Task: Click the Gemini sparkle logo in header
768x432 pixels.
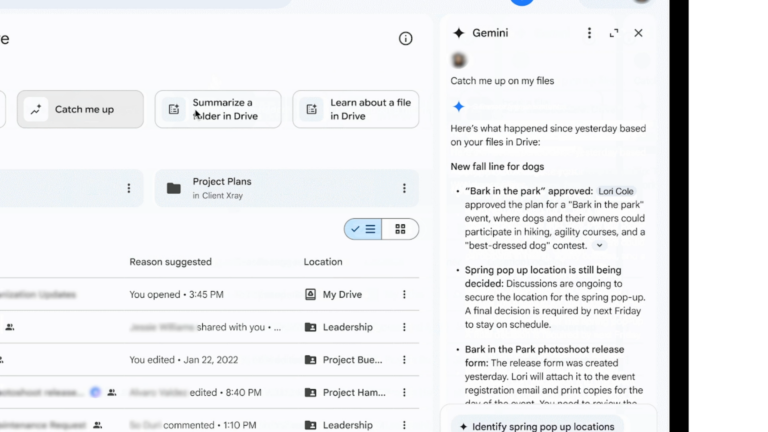Action: [x=459, y=33]
